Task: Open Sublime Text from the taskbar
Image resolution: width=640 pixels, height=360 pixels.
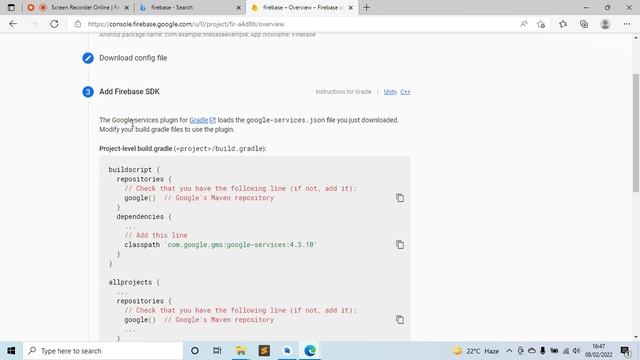Action: (264, 351)
